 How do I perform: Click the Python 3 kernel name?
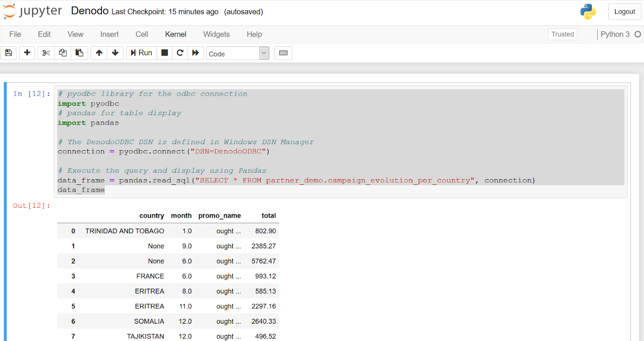tap(615, 34)
